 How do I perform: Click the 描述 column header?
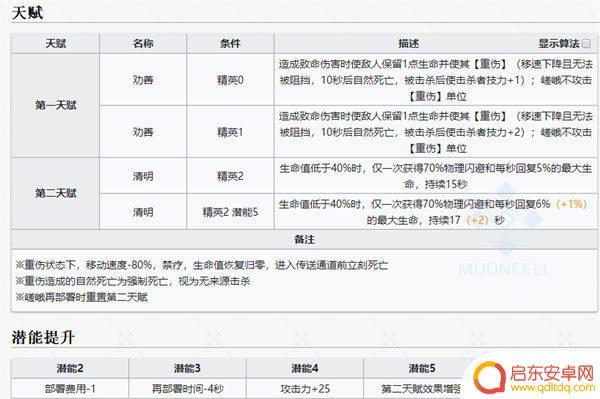tap(409, 44)
